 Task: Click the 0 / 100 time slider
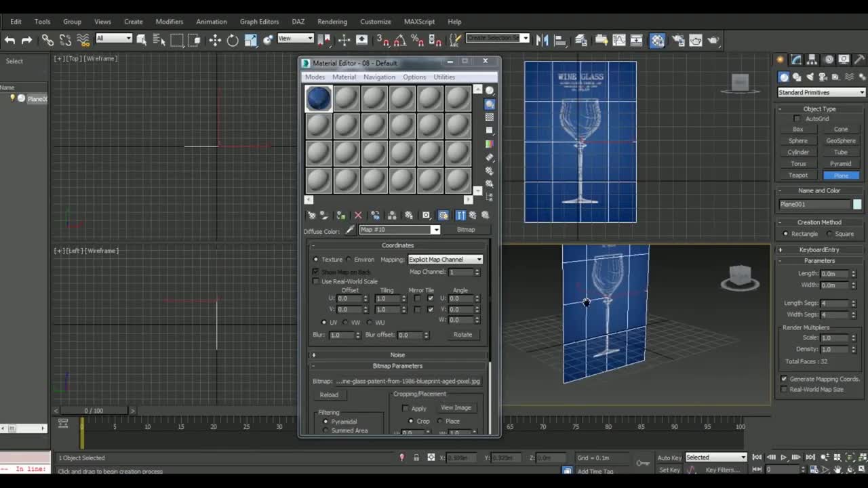tap(94, 411)
